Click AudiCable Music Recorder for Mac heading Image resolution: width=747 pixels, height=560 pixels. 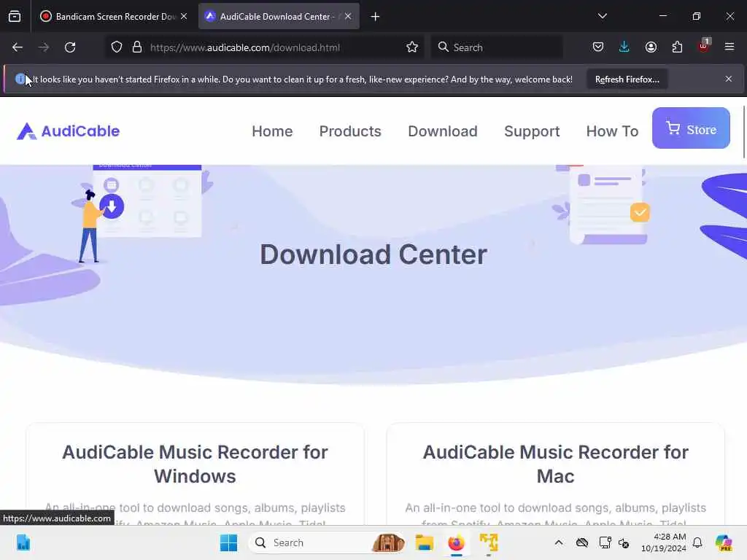click(x=555, y=464)
